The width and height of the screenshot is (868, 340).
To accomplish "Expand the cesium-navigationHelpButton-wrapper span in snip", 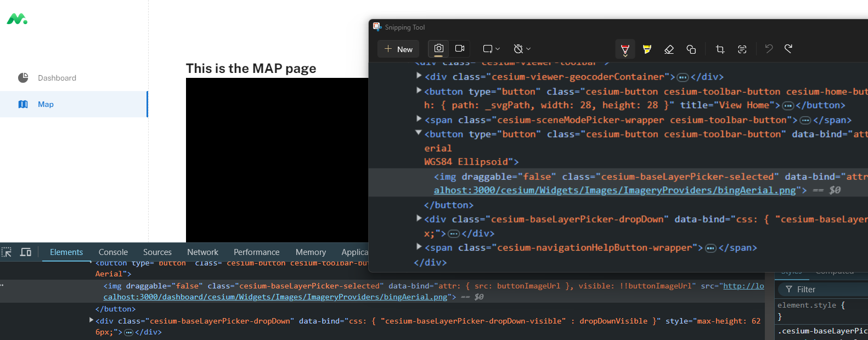I will [419, 247].
